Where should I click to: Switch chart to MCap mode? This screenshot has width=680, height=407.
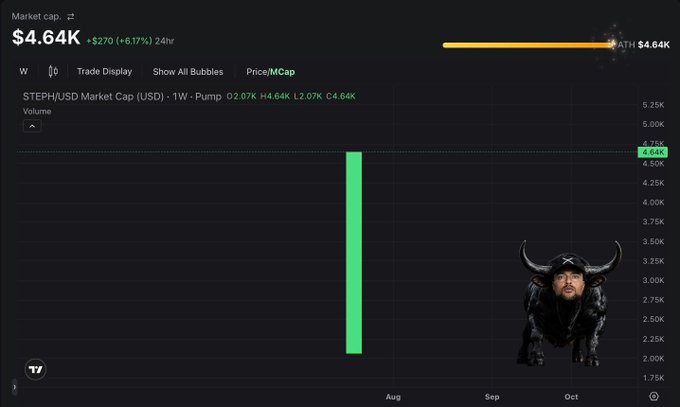point(282,72)
